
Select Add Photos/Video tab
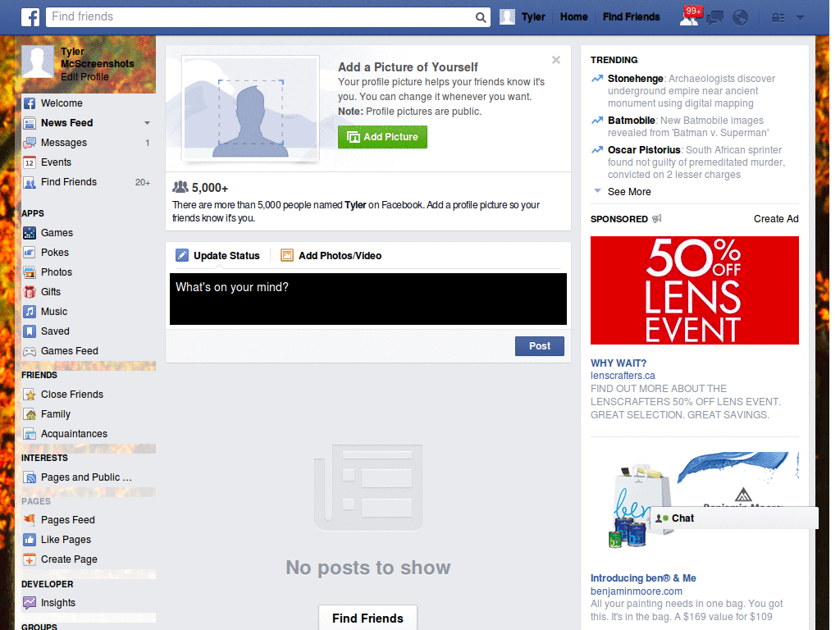tap(331, 256)
